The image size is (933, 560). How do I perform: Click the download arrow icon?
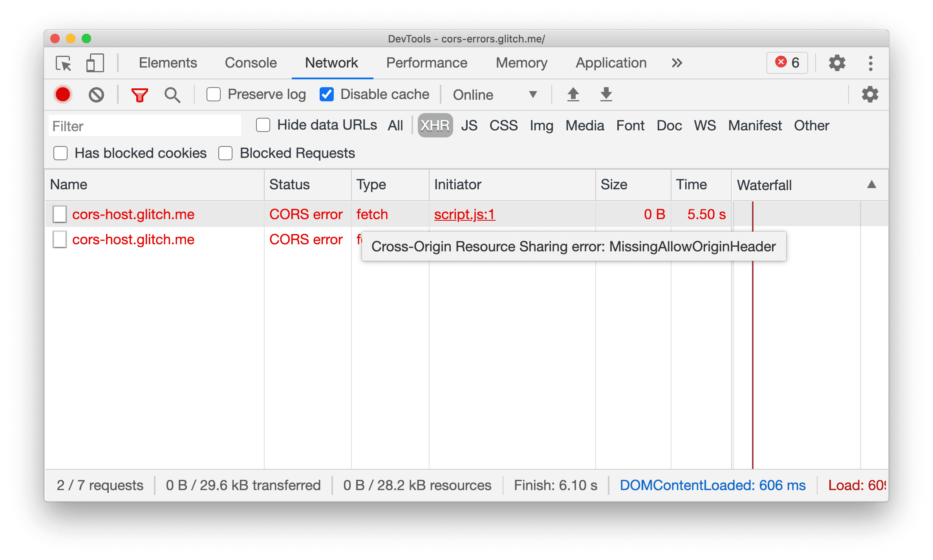click(x=604, y=95)
